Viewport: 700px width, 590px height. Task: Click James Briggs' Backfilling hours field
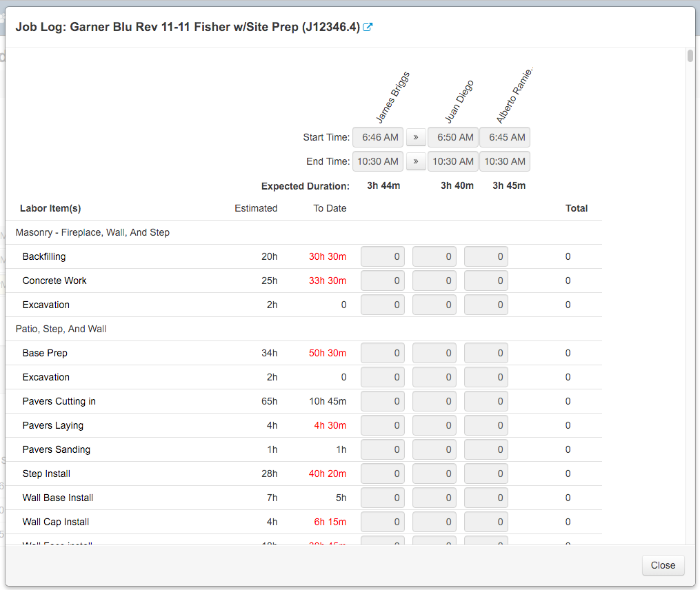pyautogui.click(x=382, y=256)
